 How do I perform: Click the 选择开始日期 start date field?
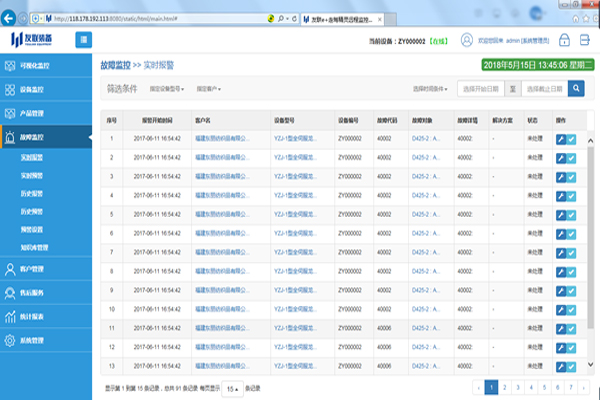pyautogui.click(x=481, y=88)
